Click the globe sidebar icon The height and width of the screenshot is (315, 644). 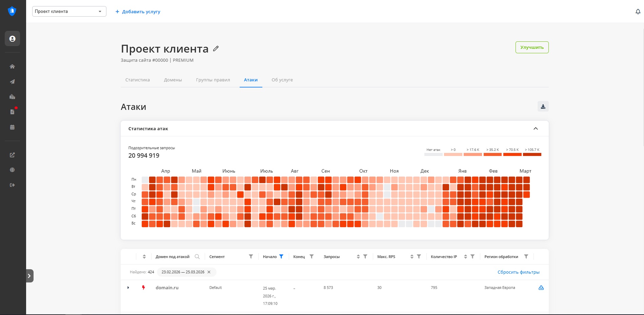pyautogui.click(x=12, y=170)
